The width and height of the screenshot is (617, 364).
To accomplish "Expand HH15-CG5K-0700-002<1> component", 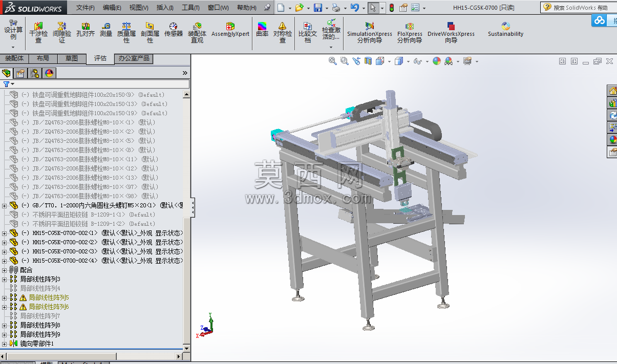I will coord(5,233).
